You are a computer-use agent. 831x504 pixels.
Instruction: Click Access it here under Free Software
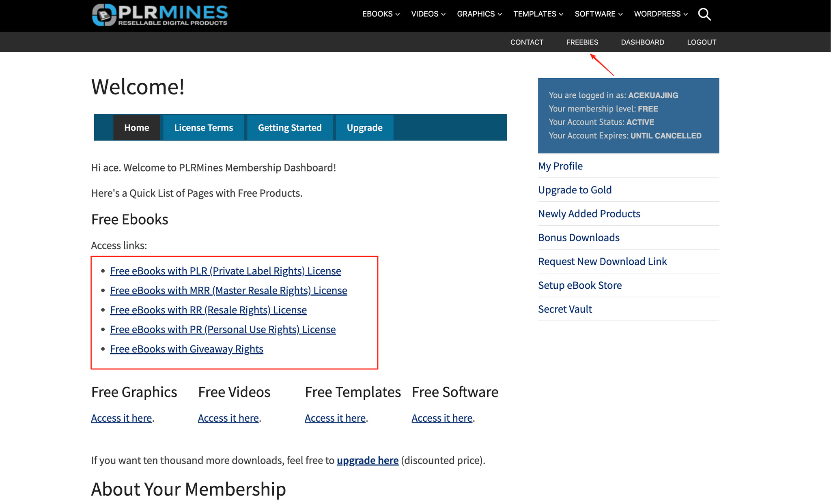442,418
